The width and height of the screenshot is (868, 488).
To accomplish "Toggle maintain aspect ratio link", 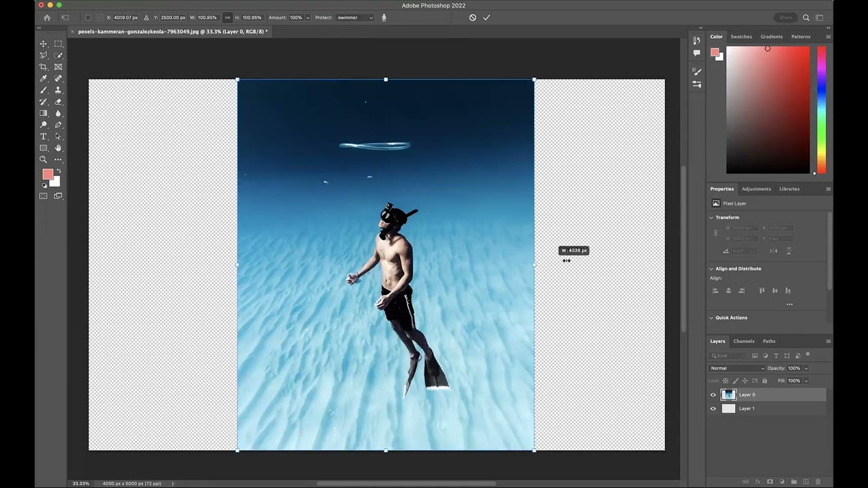I will [227, 18].
